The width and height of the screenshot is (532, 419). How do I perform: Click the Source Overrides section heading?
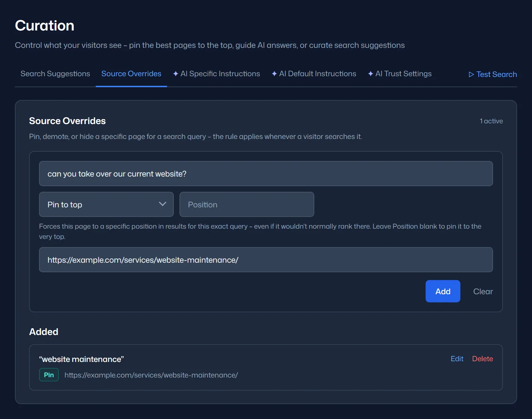[67, 121]
